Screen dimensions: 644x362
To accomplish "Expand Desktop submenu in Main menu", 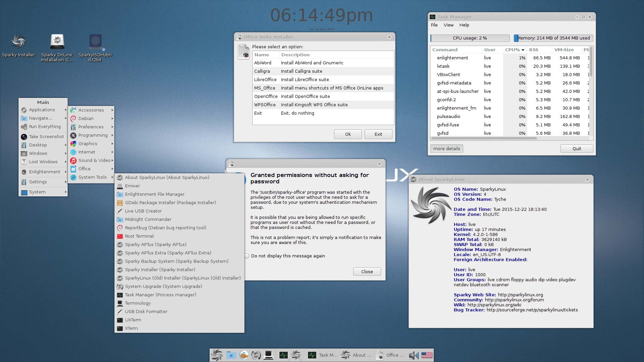I will point(43,145).
